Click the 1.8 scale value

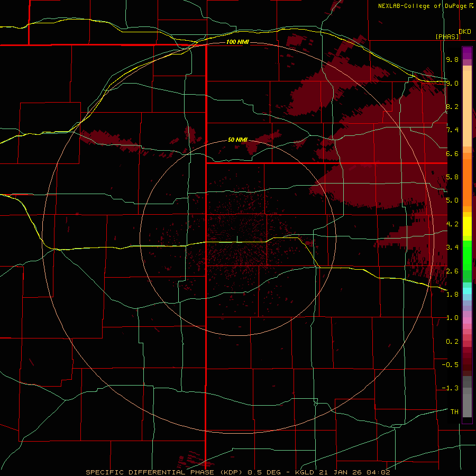click(x=452, y=295)
